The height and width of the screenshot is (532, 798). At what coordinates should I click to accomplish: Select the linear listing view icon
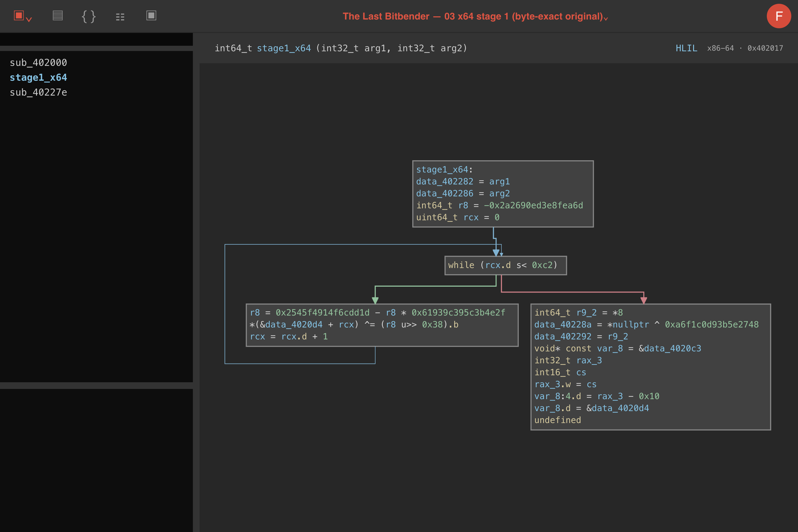click(58, 16)
